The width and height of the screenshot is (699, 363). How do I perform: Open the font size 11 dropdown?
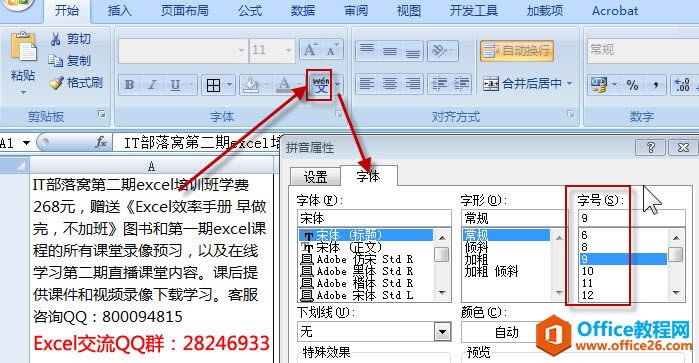288,50
